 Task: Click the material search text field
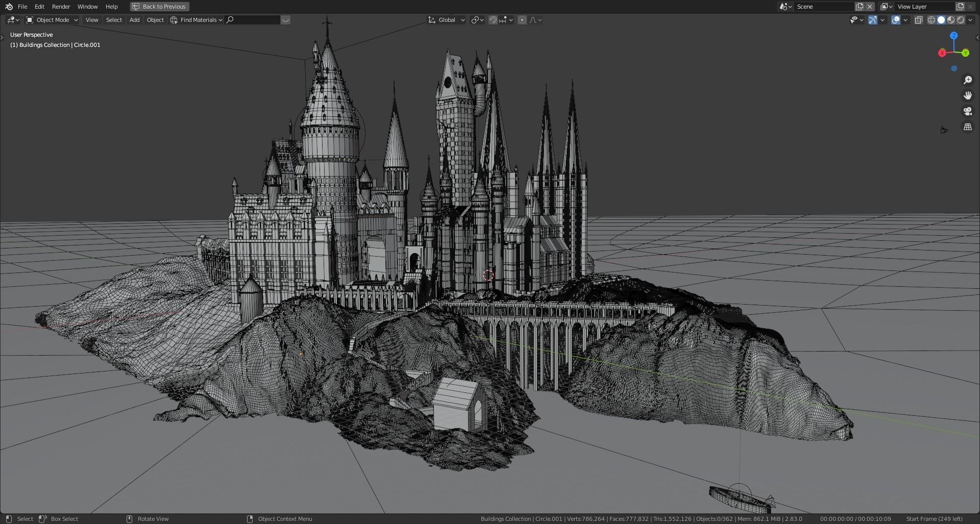(253, 20)
